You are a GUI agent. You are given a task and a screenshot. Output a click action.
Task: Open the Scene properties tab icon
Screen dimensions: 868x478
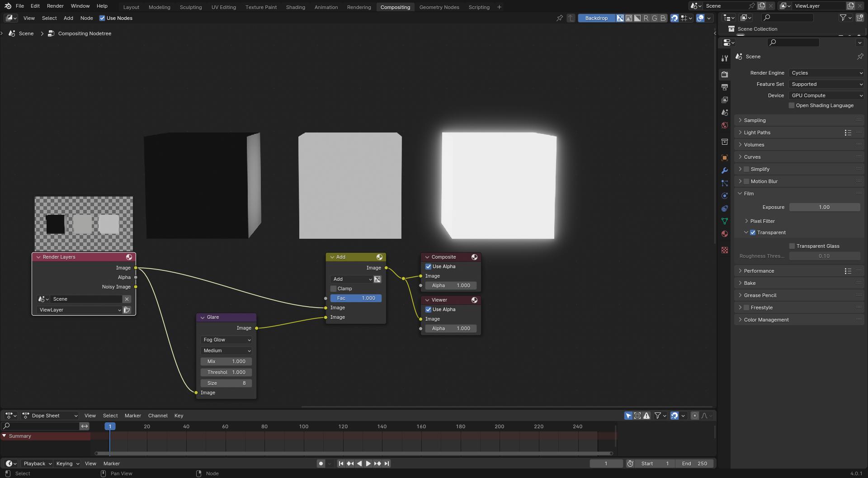(725, 112)
